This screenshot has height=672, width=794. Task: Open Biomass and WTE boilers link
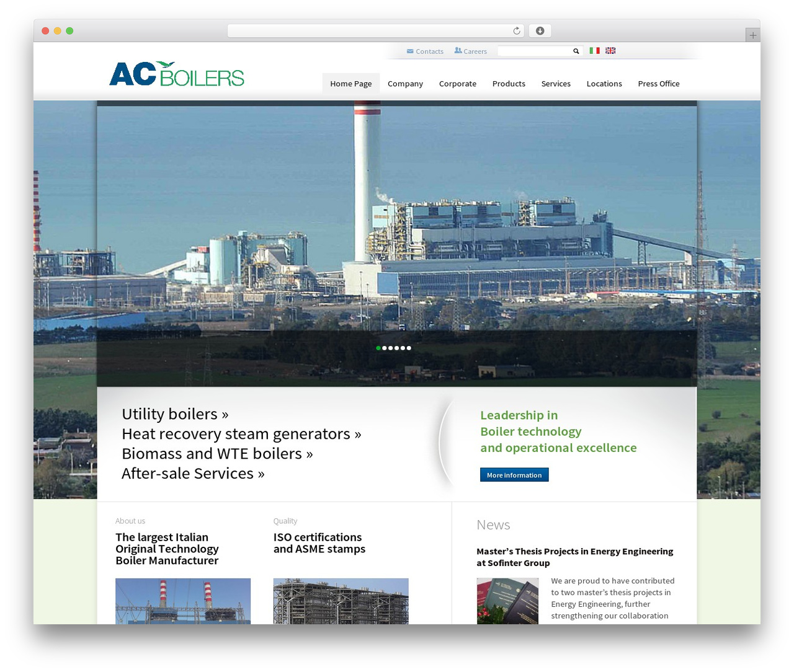(217, 454)
